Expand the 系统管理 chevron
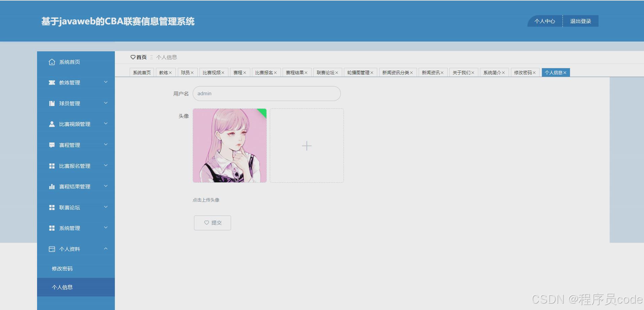 [106, 227]
